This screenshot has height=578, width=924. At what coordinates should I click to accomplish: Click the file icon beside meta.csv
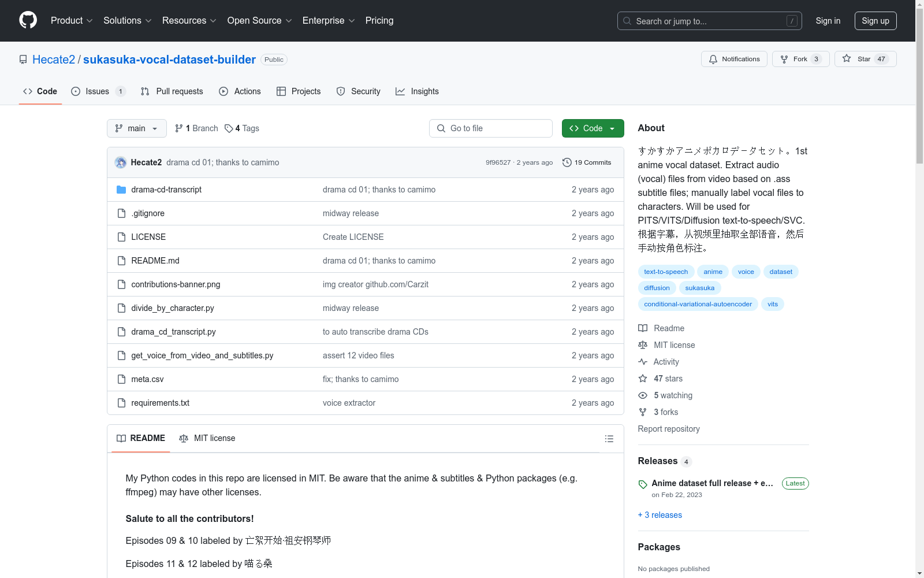121,379
